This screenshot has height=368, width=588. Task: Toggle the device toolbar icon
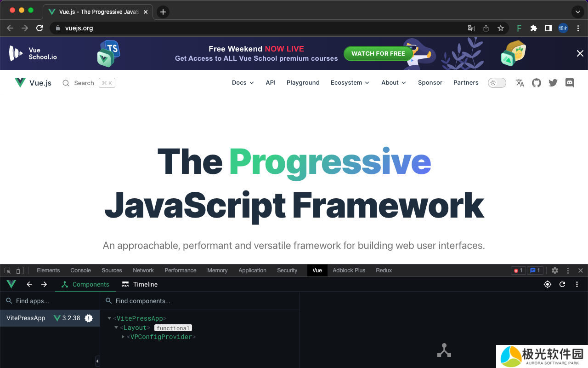[20, 270]
